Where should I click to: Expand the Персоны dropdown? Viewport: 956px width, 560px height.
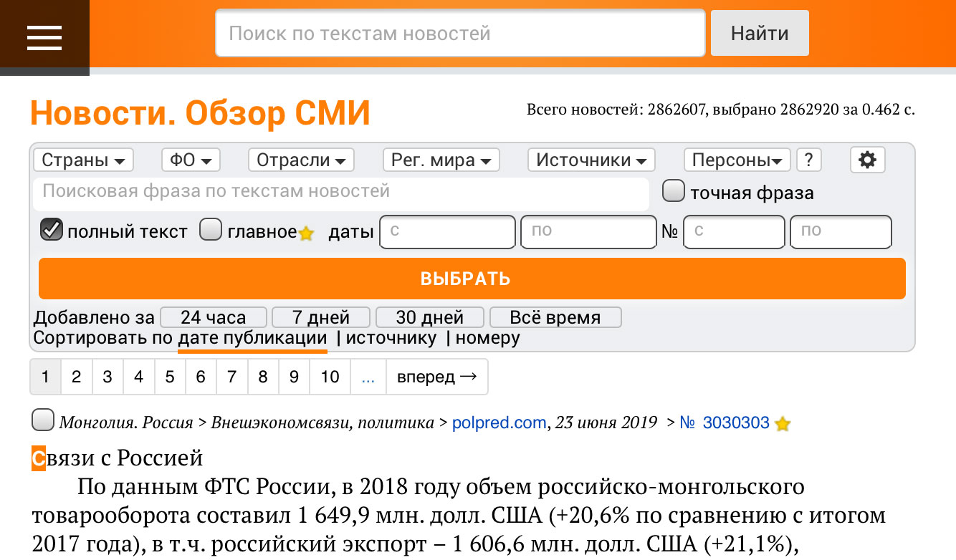coord(737,160)
